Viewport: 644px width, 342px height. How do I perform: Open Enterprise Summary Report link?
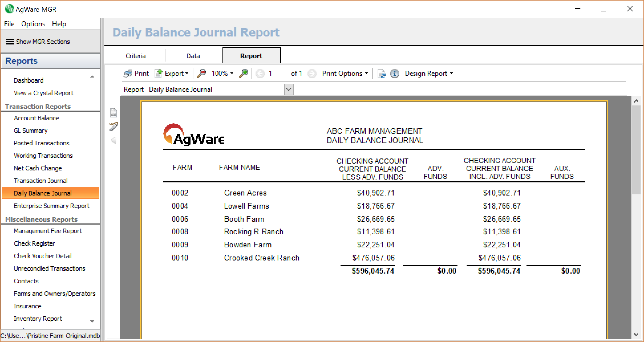(51, 206)
